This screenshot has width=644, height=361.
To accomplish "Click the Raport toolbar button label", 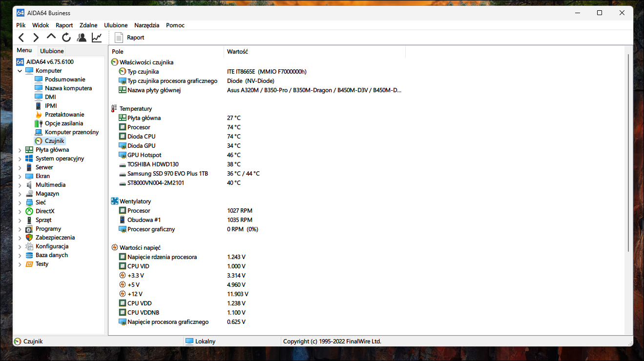I will (136, 38).
